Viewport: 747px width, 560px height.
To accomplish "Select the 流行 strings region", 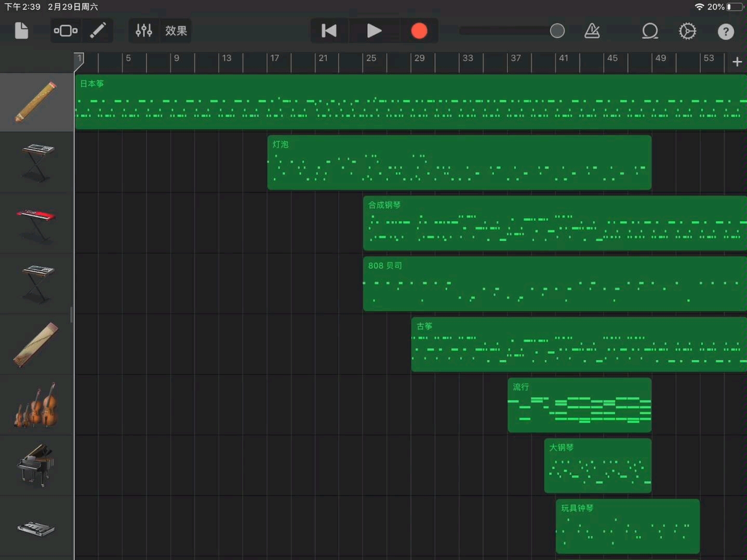I will pos(579,405).
